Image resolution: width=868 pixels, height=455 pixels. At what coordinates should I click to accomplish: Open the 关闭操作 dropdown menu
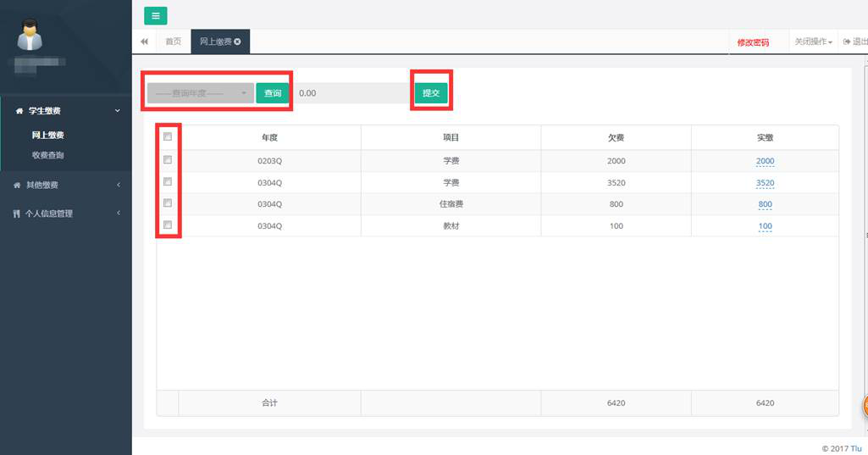813,42
